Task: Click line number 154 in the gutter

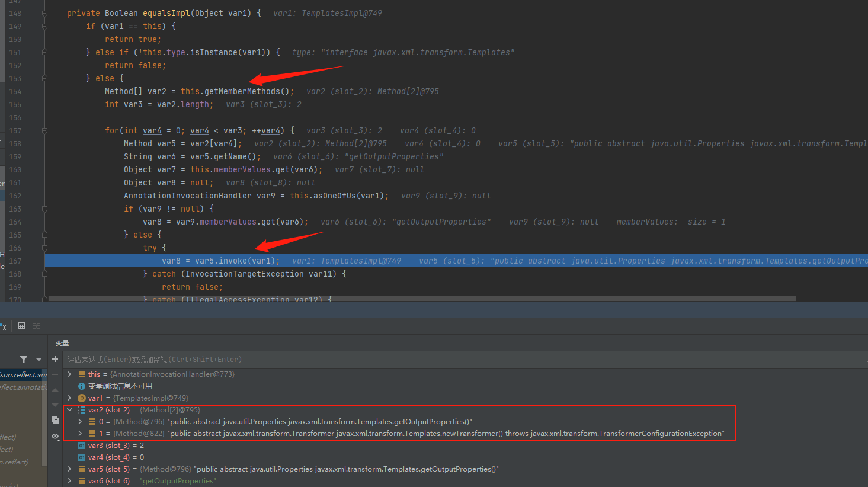Action: point(15,91)
